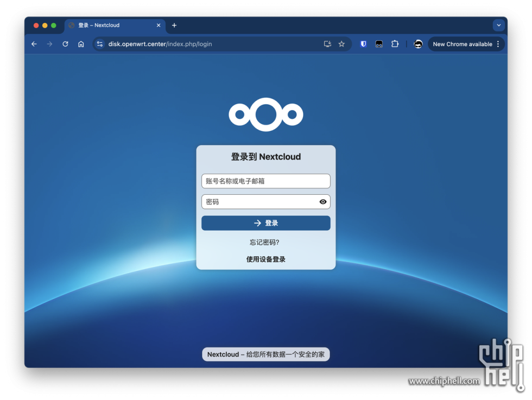Image resolution: width=532 pixels, height=400 pixels.
Task: Close the Nextcloud login tab
Action: tap(159, 26)
